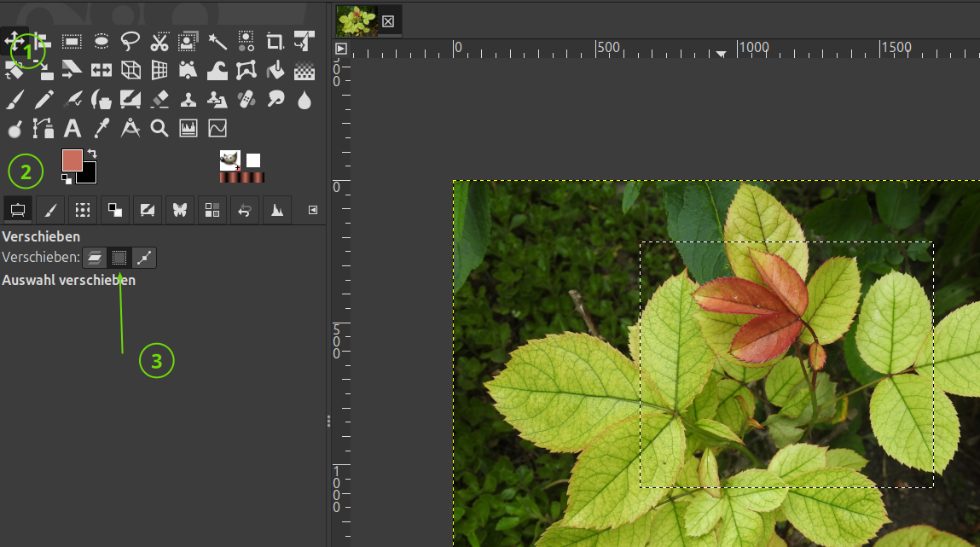
Task: Select the Ink tool
Action: (x=101, y=99)
